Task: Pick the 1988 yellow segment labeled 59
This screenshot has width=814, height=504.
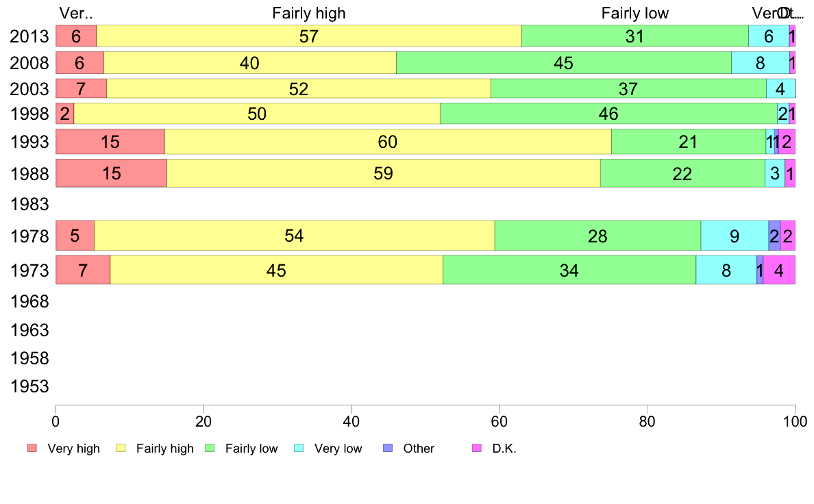Action: [383, 173]
